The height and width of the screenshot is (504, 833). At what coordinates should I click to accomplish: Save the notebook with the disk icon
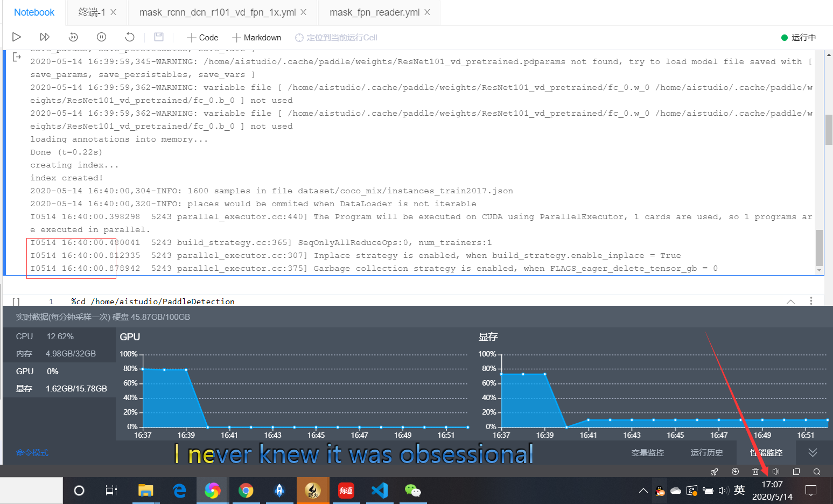pos(159,37)
